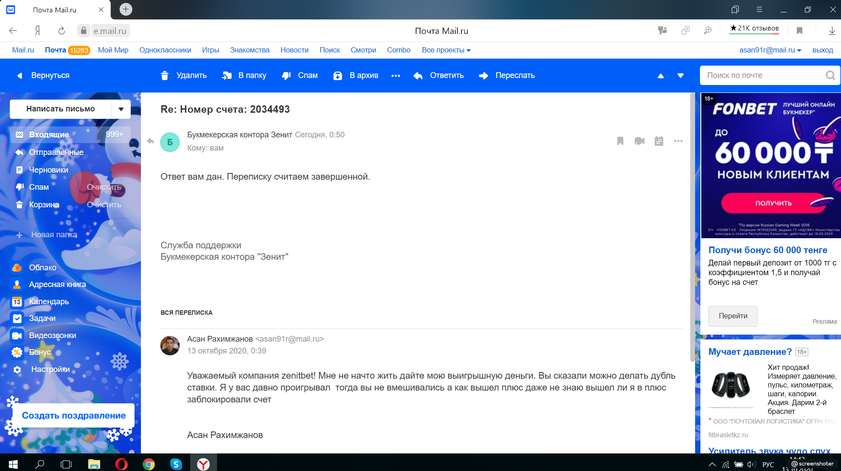Move message В архив

point(356,76)
